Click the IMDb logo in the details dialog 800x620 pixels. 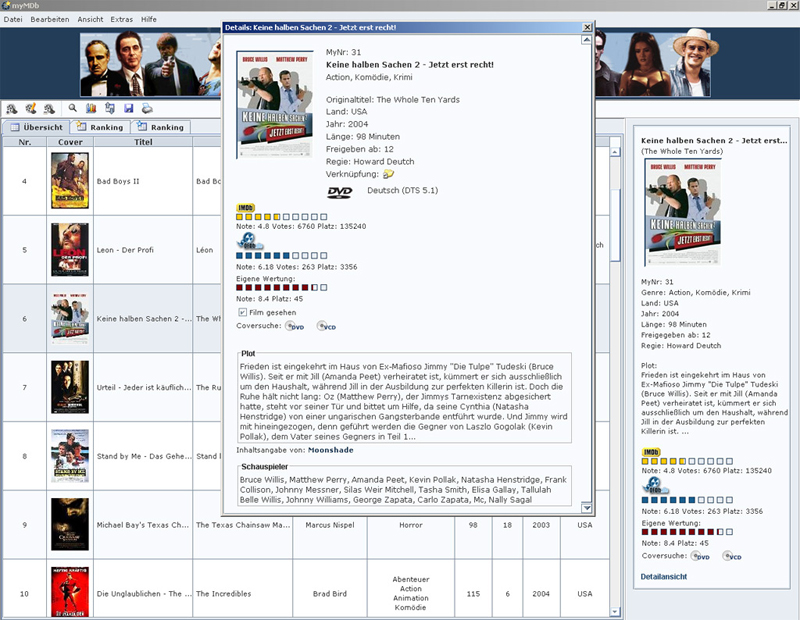tap(245, 208)
